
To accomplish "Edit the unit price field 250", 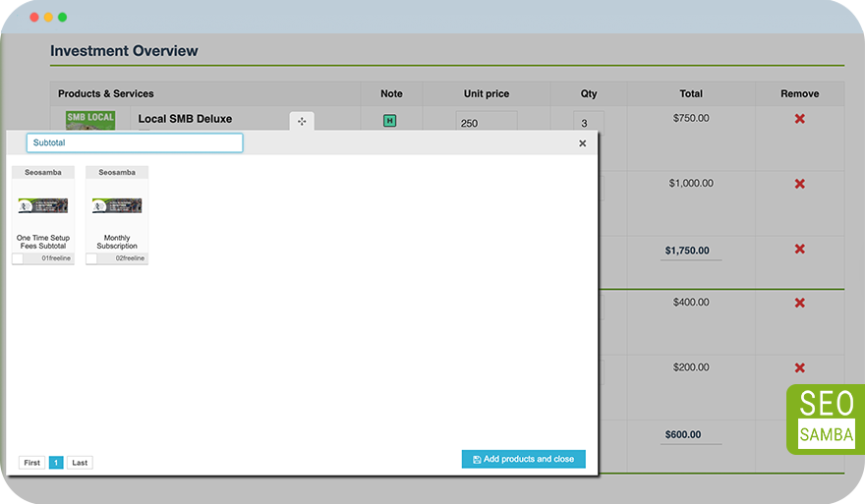I will [487, 123].
